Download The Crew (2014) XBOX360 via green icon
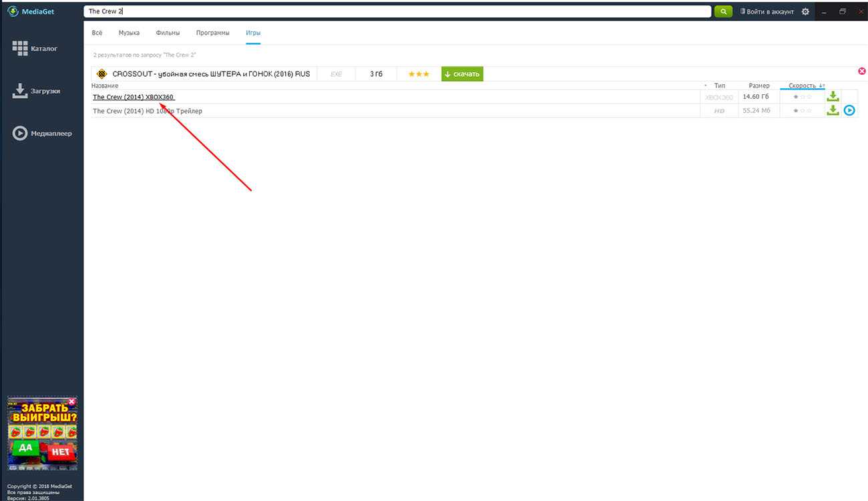Viewport: 868px width, 501px height. pos(833,96)
